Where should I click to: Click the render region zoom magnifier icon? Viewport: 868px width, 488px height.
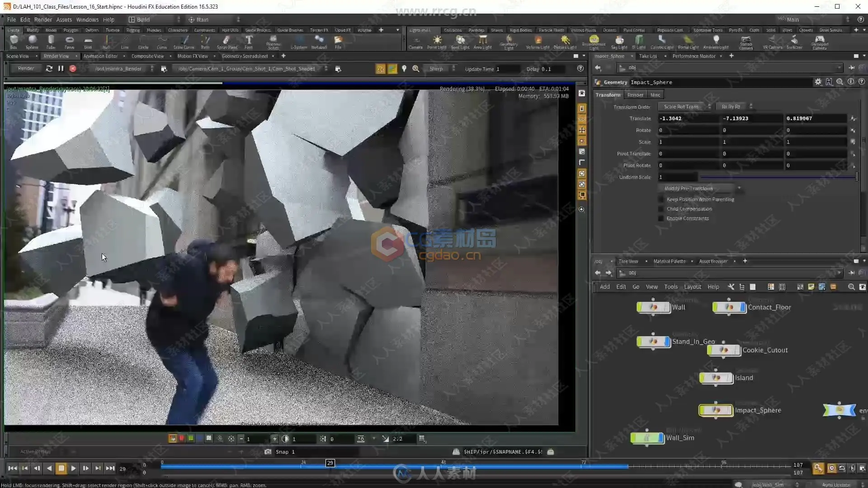point(416,69)
